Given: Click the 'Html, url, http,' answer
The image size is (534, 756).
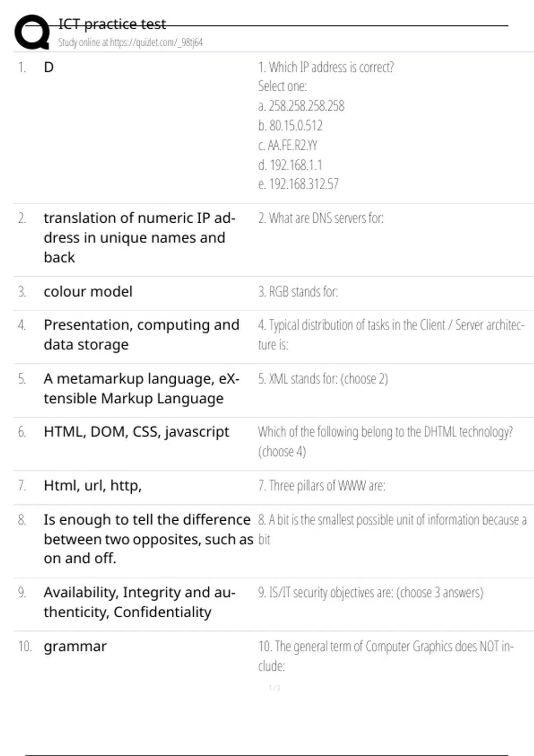Looking at the screenshot, I should click(x=93, y=486).
